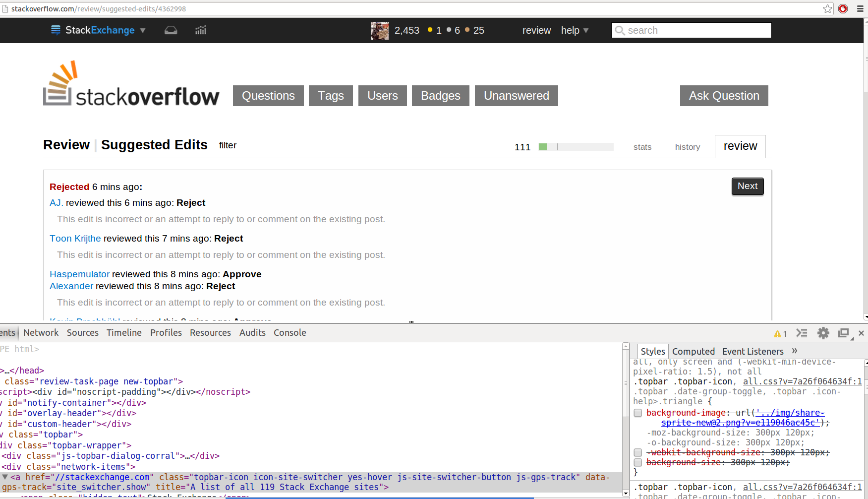Click the reputation score 2,453

407,30
